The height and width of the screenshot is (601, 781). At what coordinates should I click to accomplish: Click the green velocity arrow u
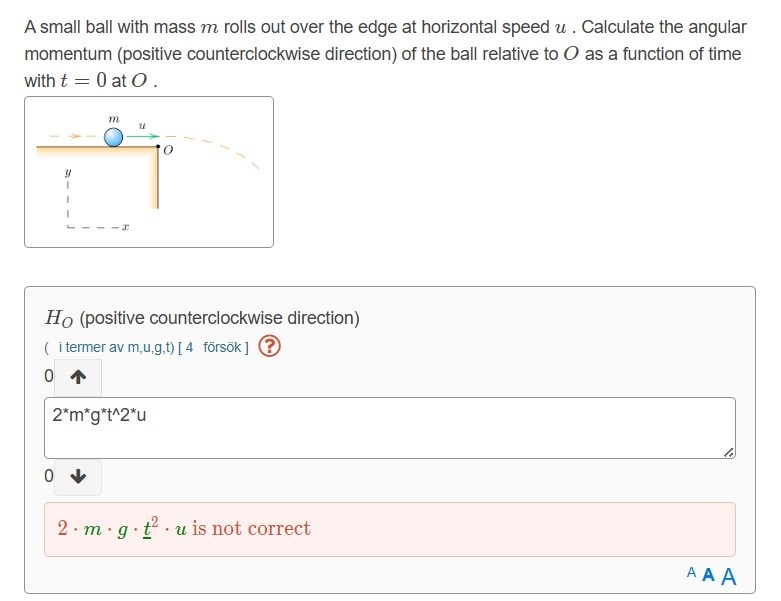pyautogui.click(x=141, y=137)
